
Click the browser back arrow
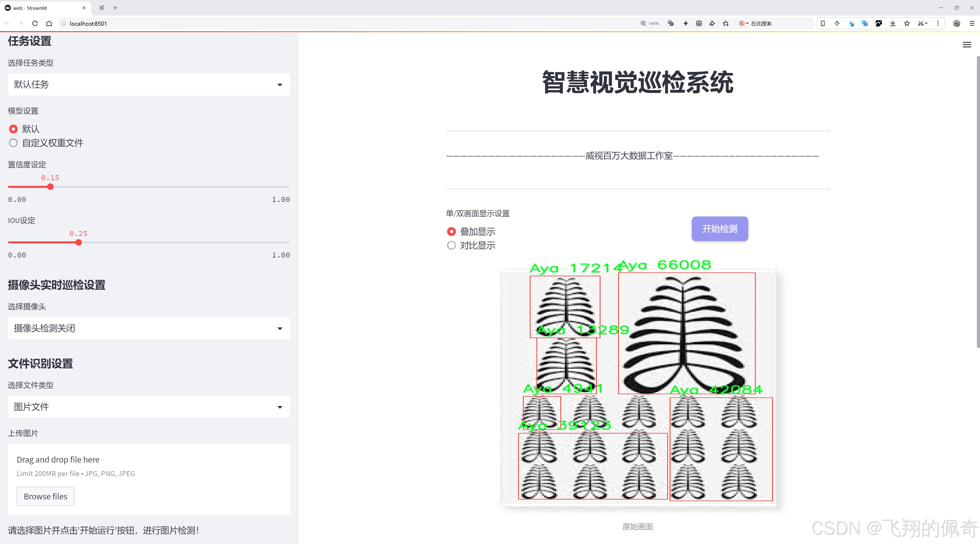coord(7,23)
